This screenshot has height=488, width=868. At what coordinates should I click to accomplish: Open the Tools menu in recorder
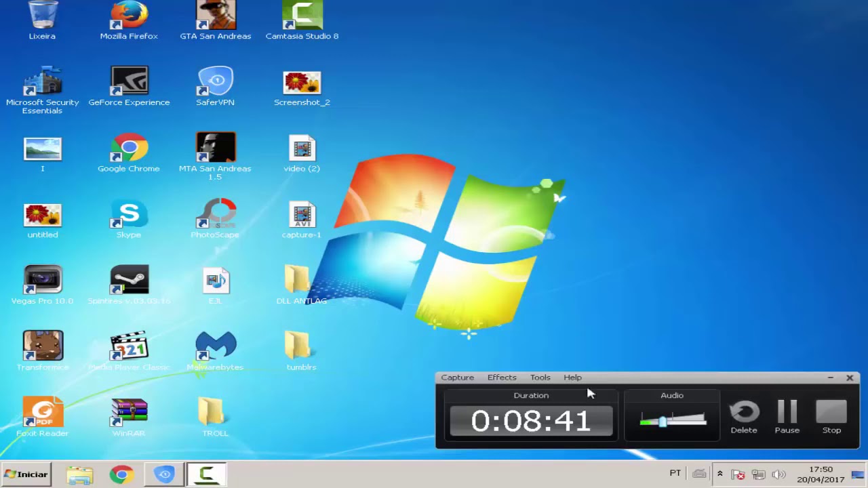pos(540,378)
